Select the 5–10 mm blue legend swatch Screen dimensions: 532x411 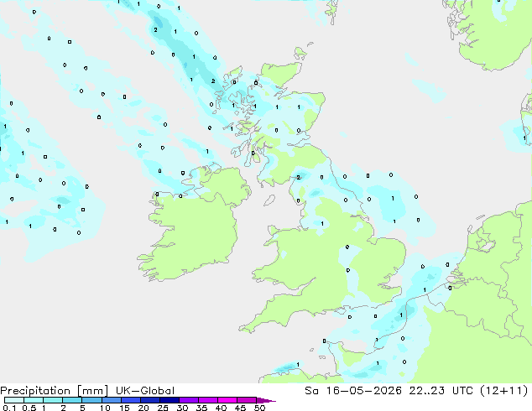tap(91, 400)
